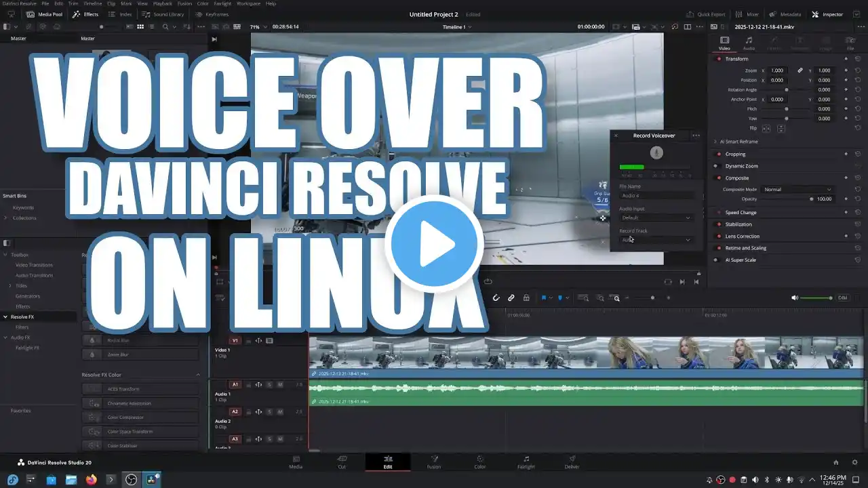Open the Record Voiceover options menu
Viewport: 868px width, 488px height.
tap(696, 136)
